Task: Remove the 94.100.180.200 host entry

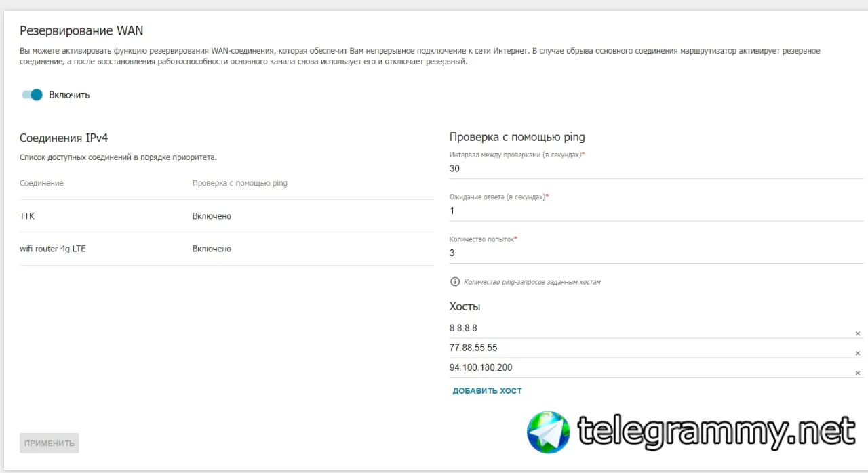Action: pyautogui.click(x=857, y=373)
